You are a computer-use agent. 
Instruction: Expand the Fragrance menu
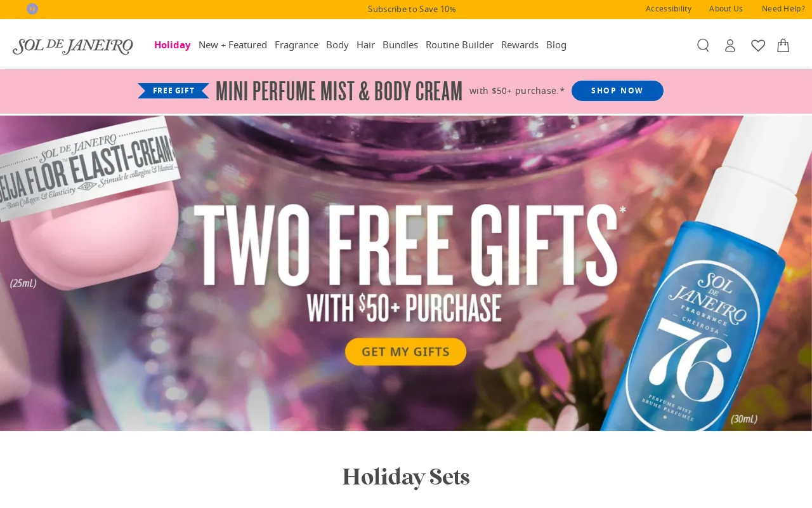pos(296,44)
